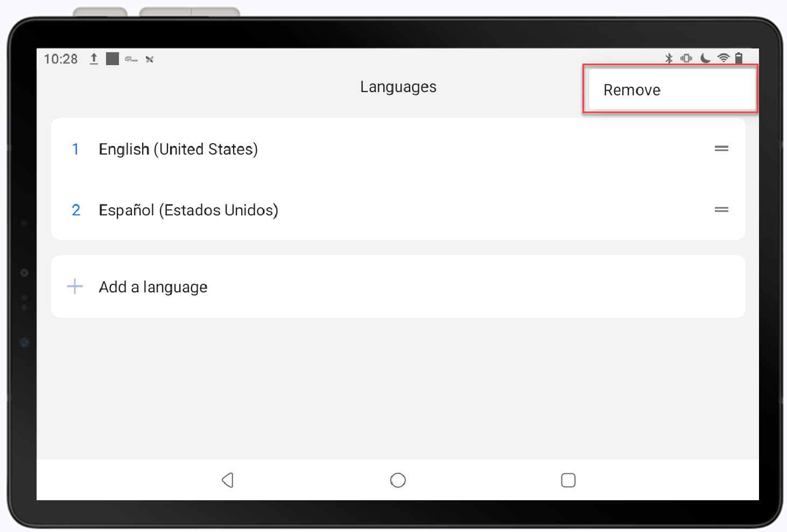Grab the drag handle for English (United States)
The width and height of the screenshot is (787, 532).
click(x=721, y=149)
